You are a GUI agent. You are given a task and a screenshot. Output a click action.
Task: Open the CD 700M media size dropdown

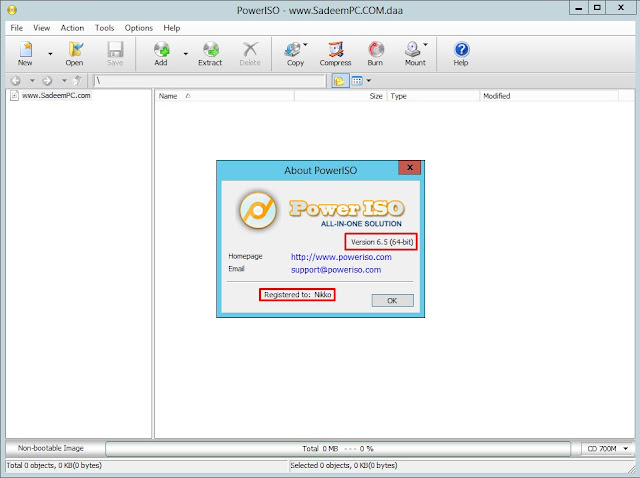tap(607, 449)
